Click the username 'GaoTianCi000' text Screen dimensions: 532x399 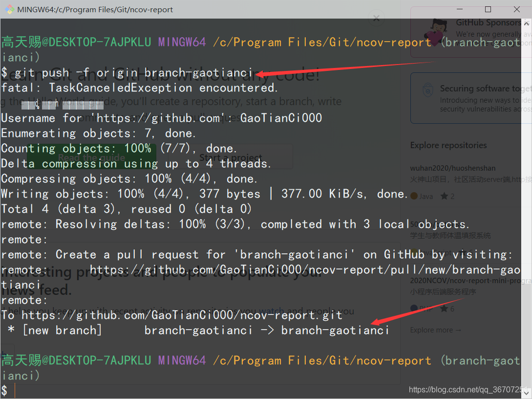281,118
